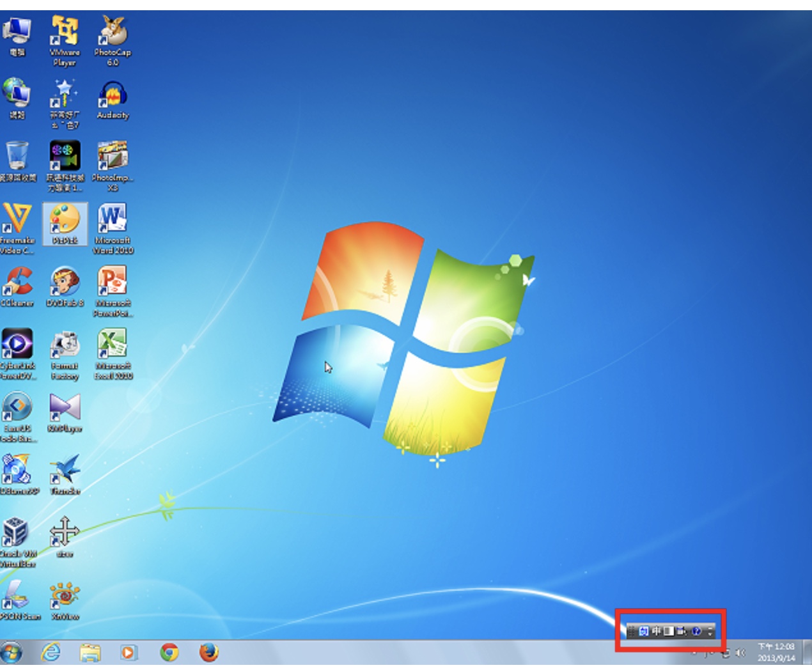This screenshot has height=670, width=812.
Task: Launch Windows Media Player from taskbar
Action: click(129, 653)
